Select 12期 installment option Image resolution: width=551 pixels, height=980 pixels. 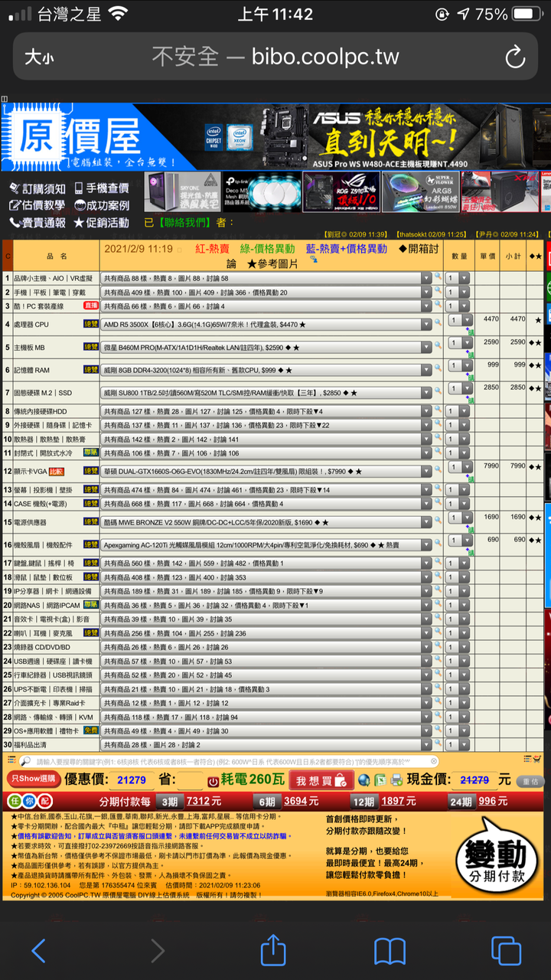click(363, 802)
